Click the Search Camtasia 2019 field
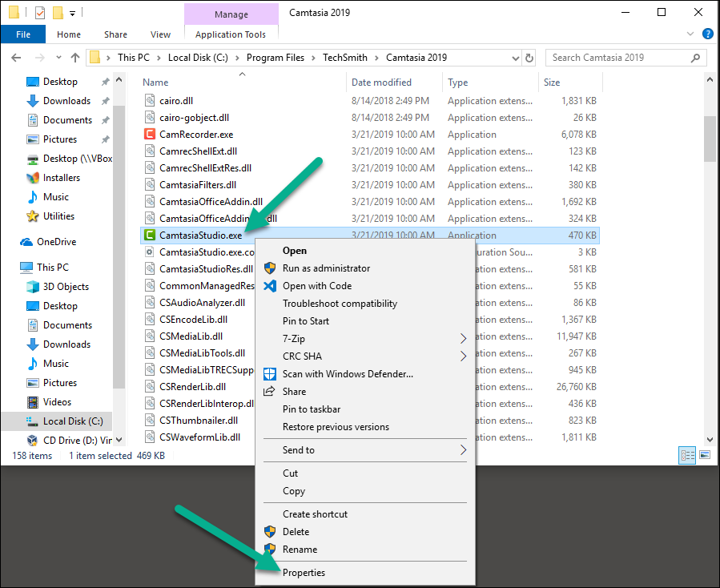 617,58
